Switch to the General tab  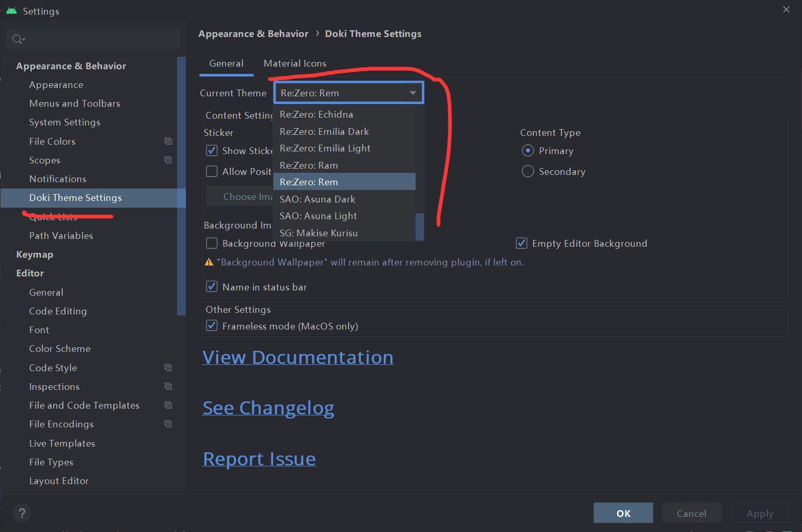coord(227,64)
